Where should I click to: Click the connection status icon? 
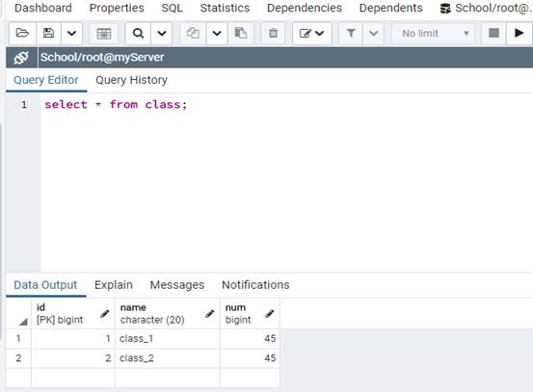click(21, 58)
